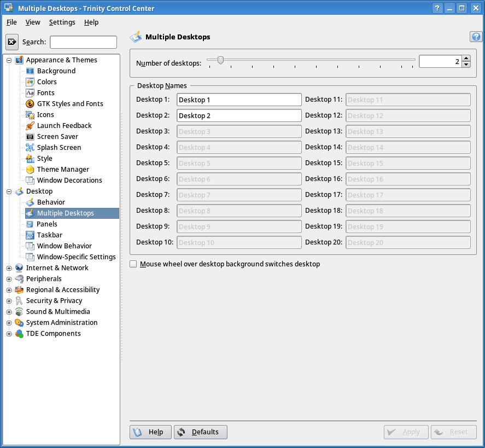Expand the Sound & Multimedia branch
The width and height of the screenshot is (485, 448).
9,312
